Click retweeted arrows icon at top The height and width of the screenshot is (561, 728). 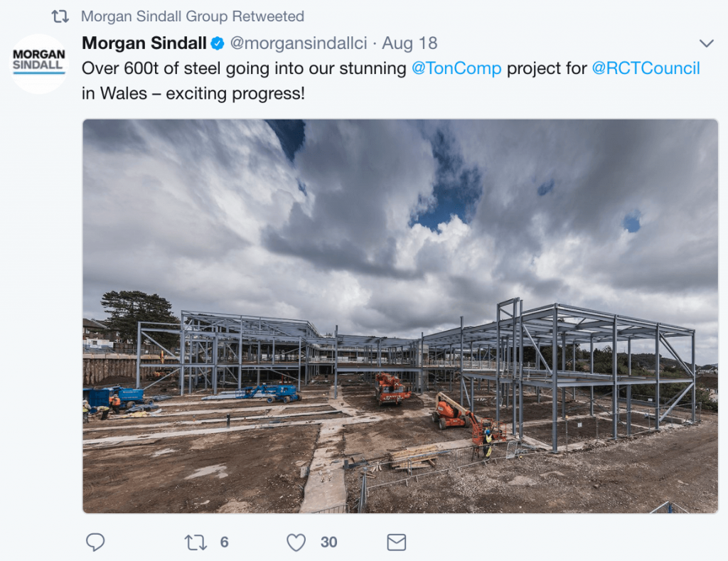(60, 17)
